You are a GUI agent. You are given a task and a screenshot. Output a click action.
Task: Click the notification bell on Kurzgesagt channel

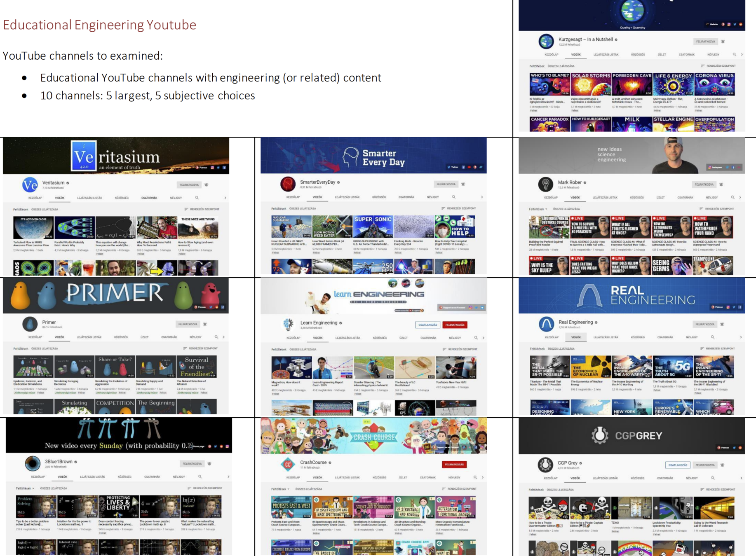coord(723,42)
